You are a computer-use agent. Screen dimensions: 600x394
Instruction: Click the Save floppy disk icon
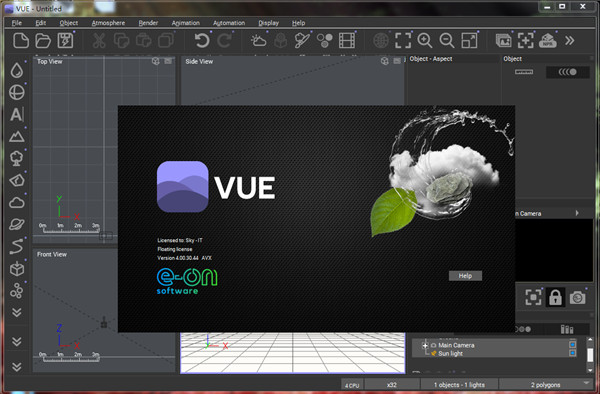click(x=65, y=41)
